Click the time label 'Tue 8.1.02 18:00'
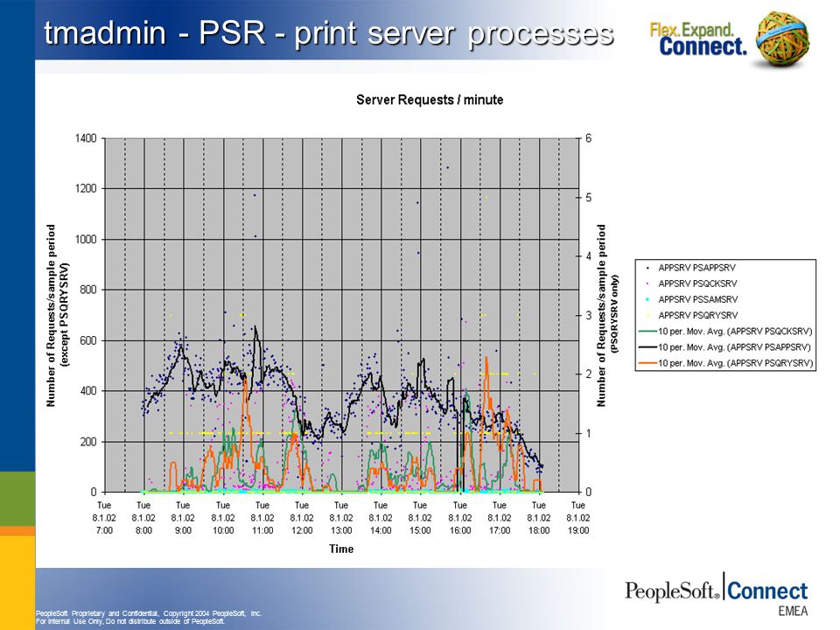Screen dimensions: 840x630 tap(538, 517)
